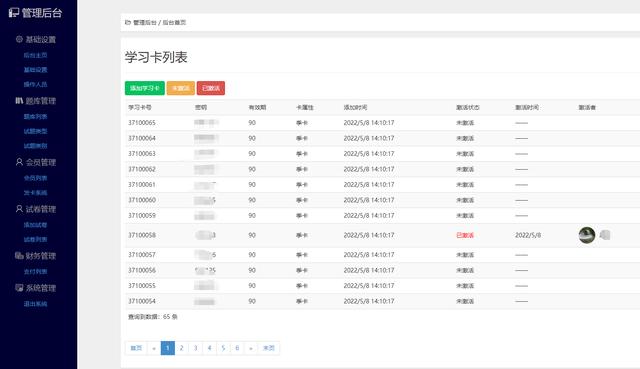Image resolution: width=640 pixels, height=369 pixels.
Task: Click the next page » button
Action: (251, 348)
